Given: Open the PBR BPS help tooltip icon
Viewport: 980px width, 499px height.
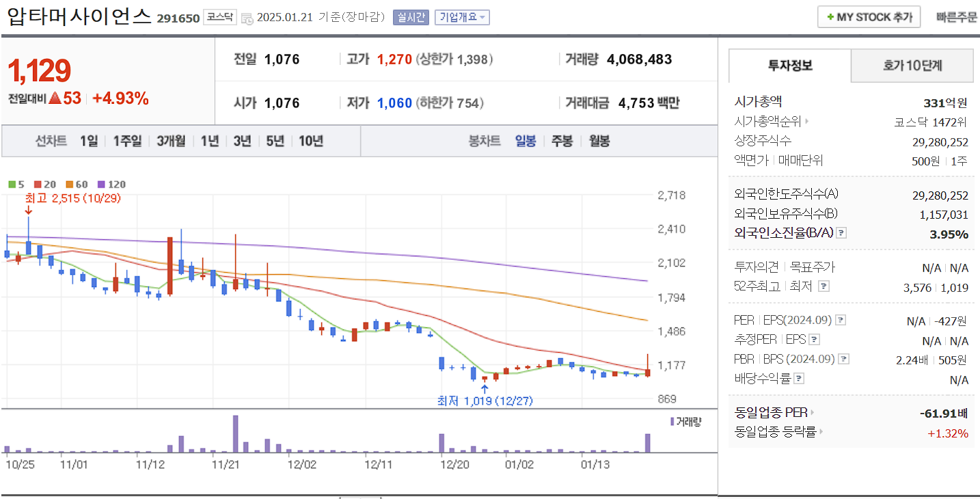Looking at the screenshot, I should (845, 359).
